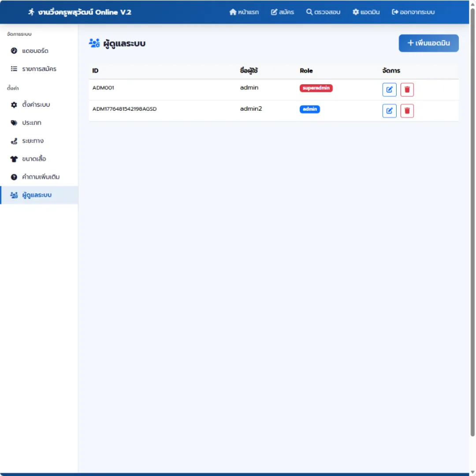This screenshot has height=476, width=476.
Task: Click the ชื่อผู้ใช้ column header
Action: tap(249, 71)
